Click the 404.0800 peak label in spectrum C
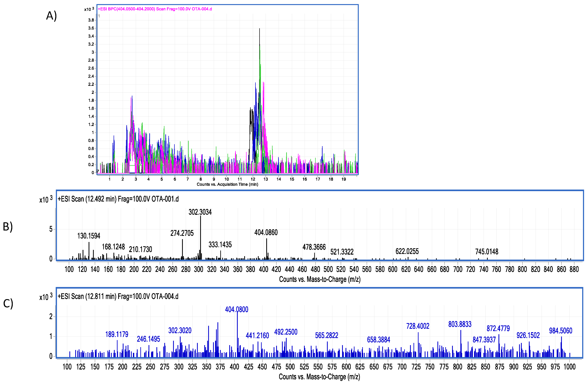 tap(237, 310)
